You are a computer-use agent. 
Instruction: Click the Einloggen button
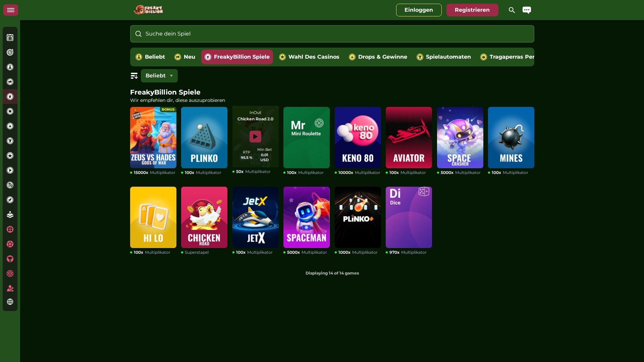point(419,10)
